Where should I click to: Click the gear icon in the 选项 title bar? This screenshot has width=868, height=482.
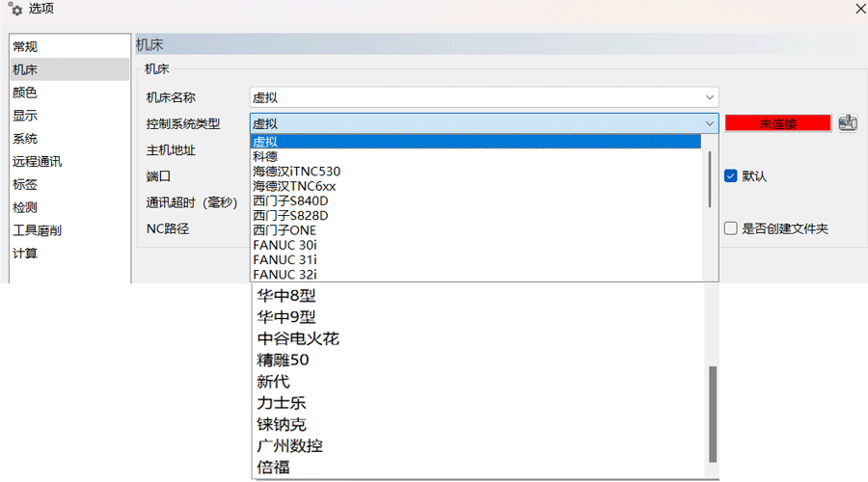pos(15,9)
